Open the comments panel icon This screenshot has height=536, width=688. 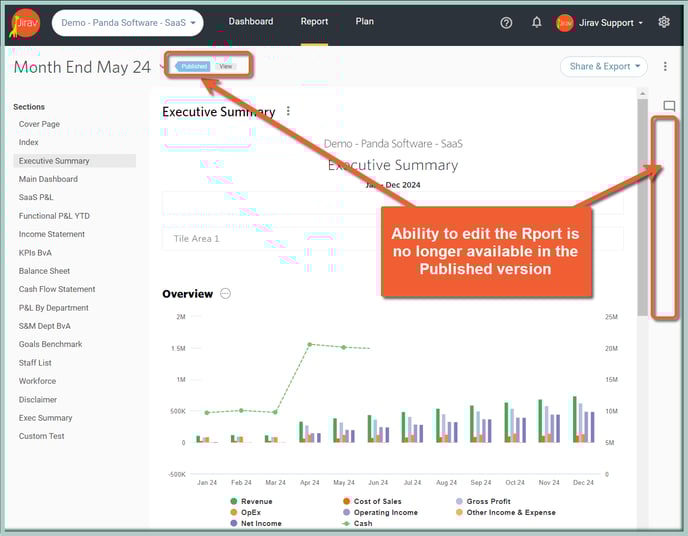[x=669, y=106]
